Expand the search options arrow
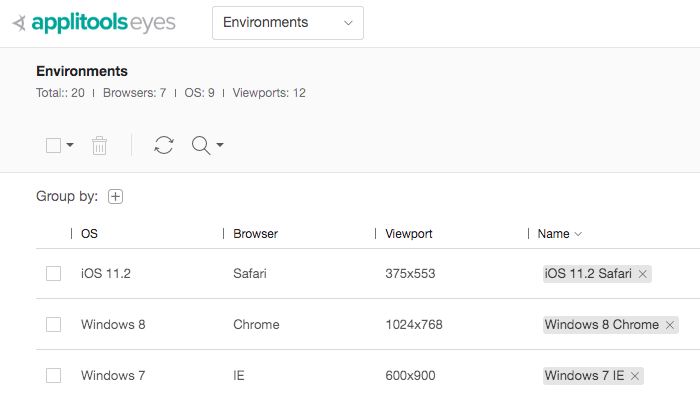Image resolution: width=700 pixels, height=398 pixels. (x=220, y=145)
